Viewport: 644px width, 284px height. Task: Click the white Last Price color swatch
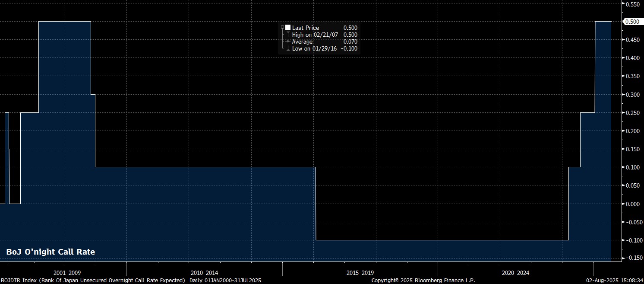[288, 27]
